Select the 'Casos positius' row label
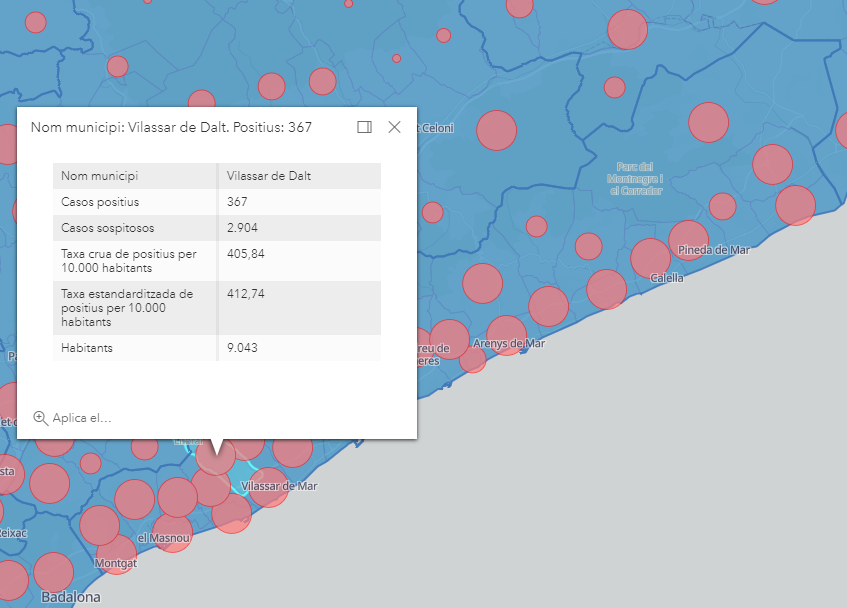This screenshot has height=608, width=847. click(100, 202)
